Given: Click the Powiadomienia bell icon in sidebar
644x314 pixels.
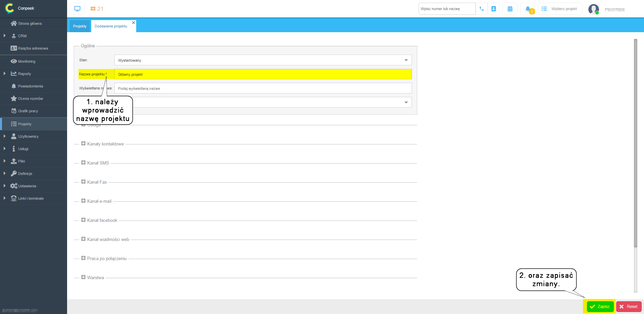Looking at the screenshot, I should [x=14, y=86].
